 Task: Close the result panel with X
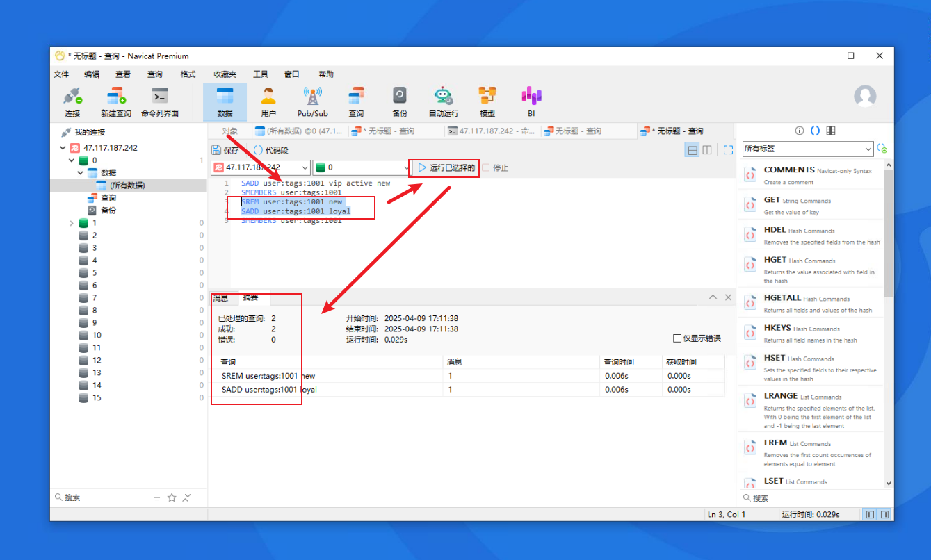click(x=728, y=297)
